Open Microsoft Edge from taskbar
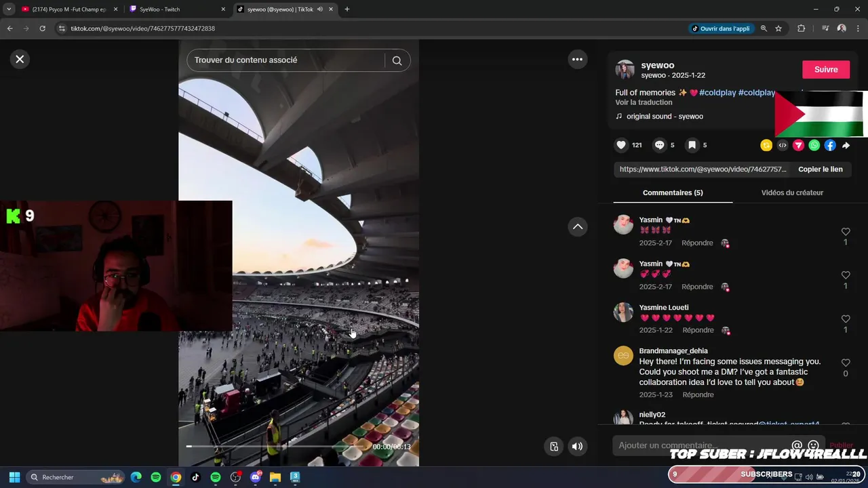Image resolution: width=868 pixels, height=488 pixels. pos(136,477)
